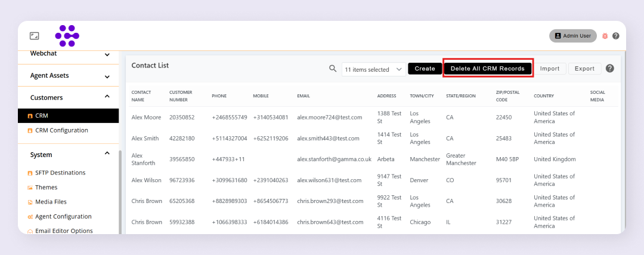Click Delete All CRM Records button
Viewport: 644px width, 255px height.
487,69
